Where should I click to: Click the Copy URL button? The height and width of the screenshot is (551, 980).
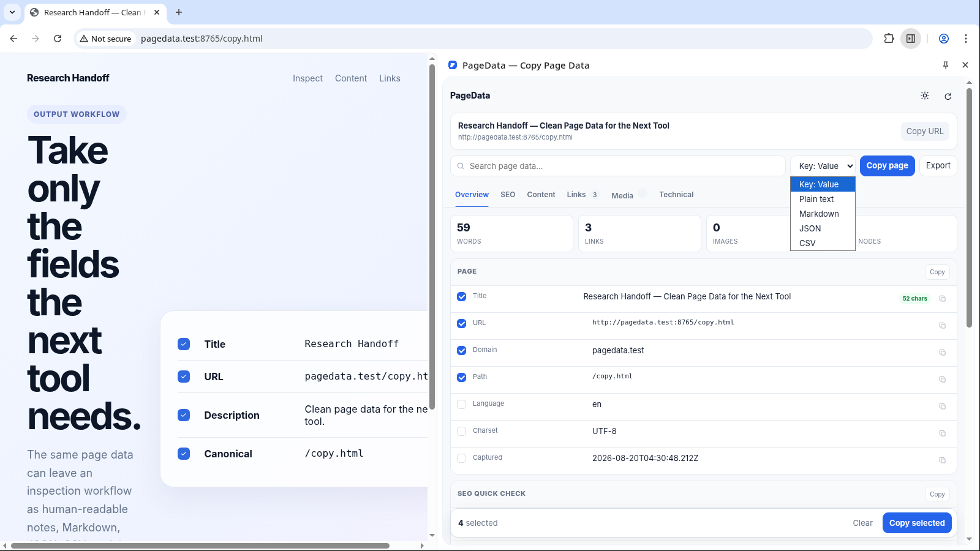(925, 131)
